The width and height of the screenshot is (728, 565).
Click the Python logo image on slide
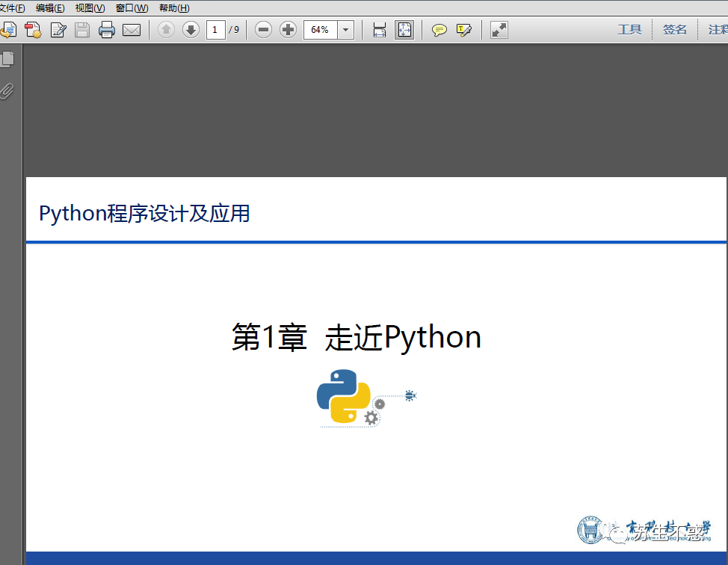pos(367,398)
